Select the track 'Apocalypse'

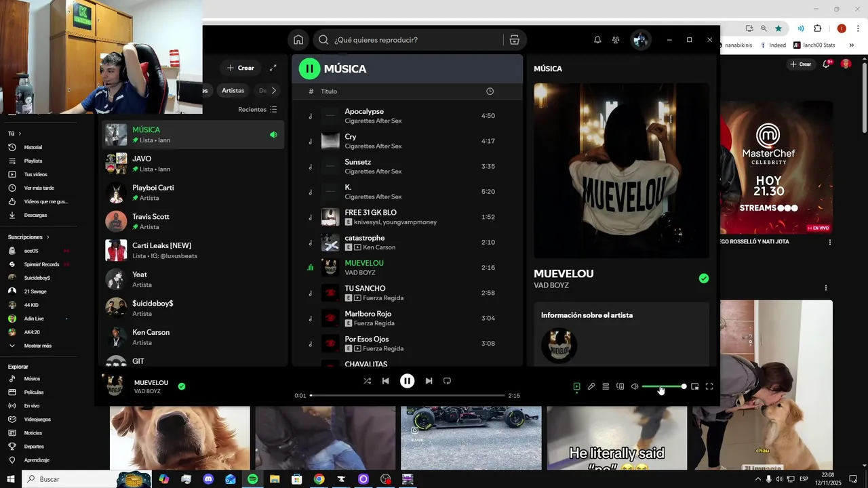click(407, 116)
